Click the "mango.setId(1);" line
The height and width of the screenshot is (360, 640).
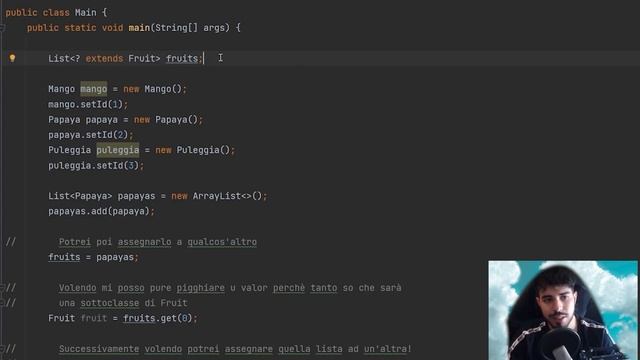click(88, 104)
